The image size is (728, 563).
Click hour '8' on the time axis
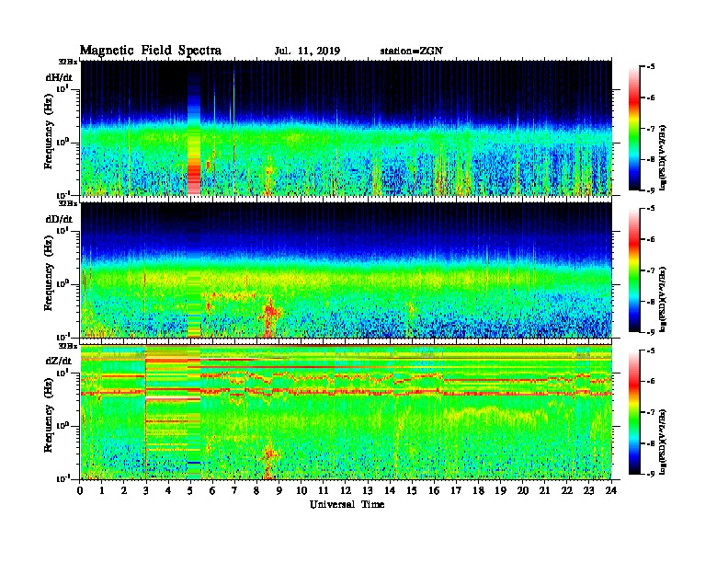point(256,490)
